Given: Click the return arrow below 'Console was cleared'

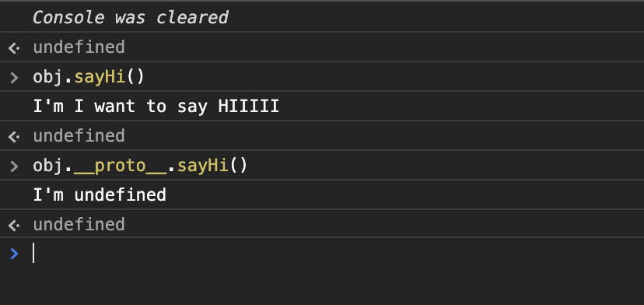Looking at the screenshot, I should [x=14, y=48].
